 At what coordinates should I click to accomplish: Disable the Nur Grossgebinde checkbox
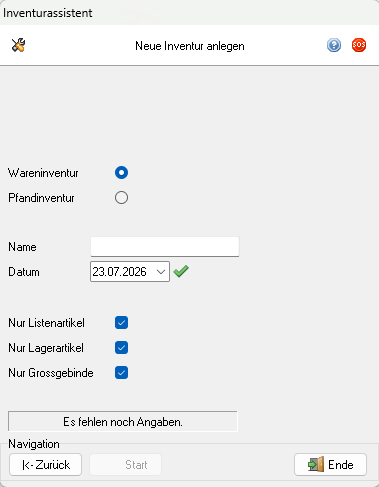click(121, 373)
